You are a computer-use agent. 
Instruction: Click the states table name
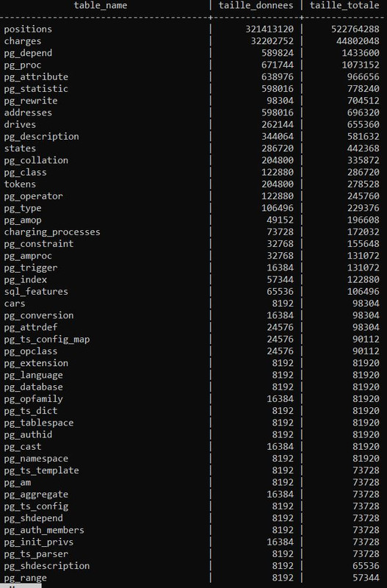click(x=20, y=148)
